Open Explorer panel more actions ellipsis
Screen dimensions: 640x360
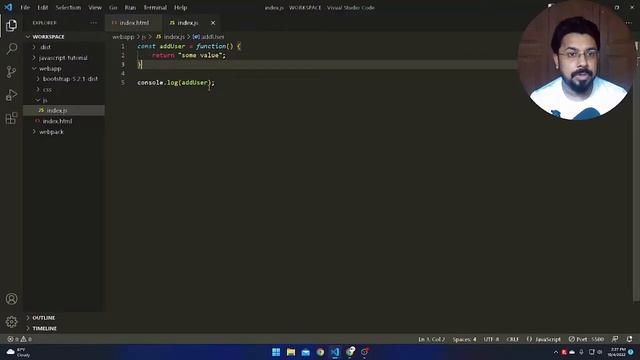click(93, 23)
